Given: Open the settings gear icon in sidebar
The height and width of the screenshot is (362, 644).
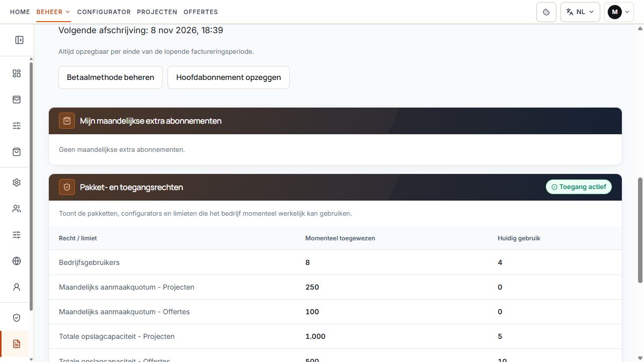Looking at the screenshot, I should pyautogui.click(x=17, y=183).
